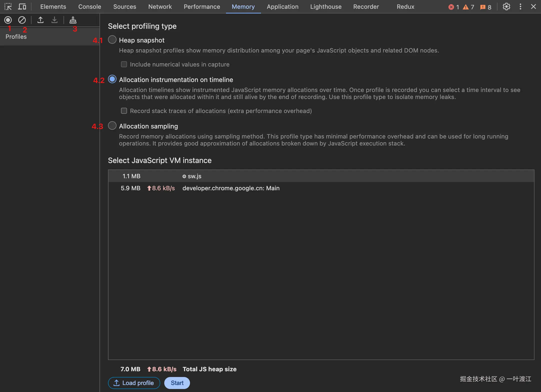Enable Include numerical values in capture
541x392 pixels.
(x=124, y=64)
